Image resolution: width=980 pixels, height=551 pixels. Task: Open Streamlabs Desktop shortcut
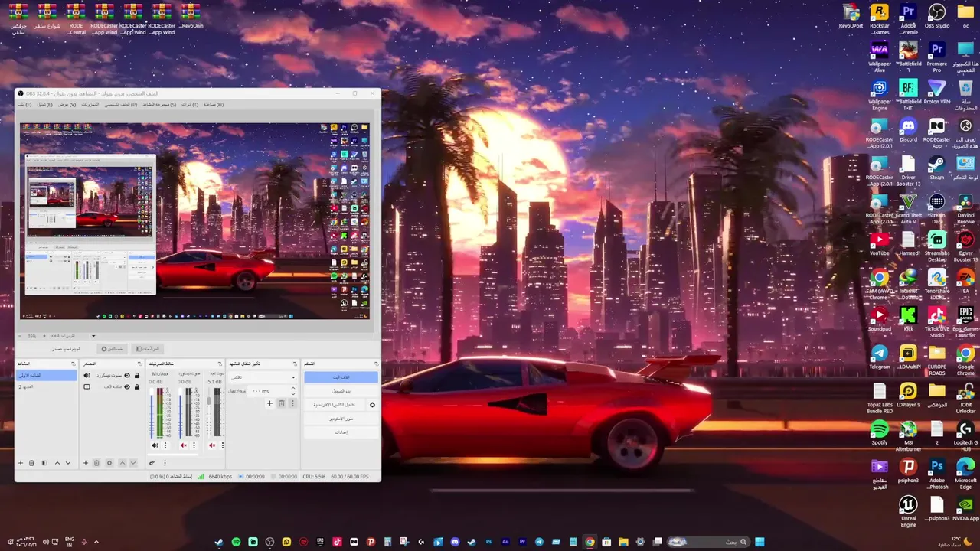tap(937, 246)
